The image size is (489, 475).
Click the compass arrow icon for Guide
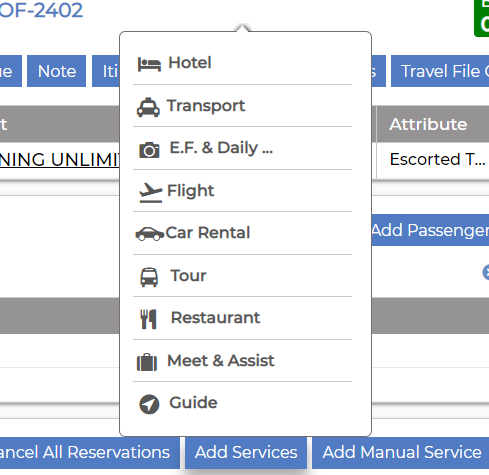[x=149, y=404]
